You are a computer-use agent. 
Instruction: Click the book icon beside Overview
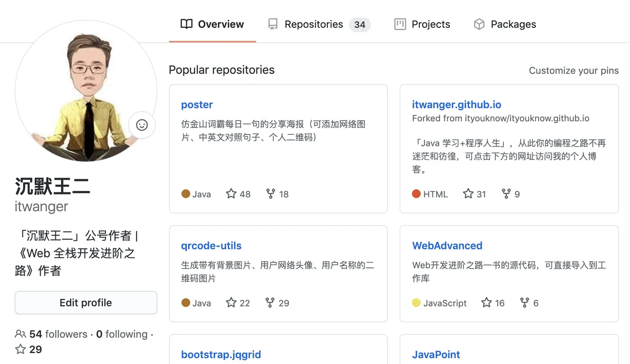pos(186,24)
